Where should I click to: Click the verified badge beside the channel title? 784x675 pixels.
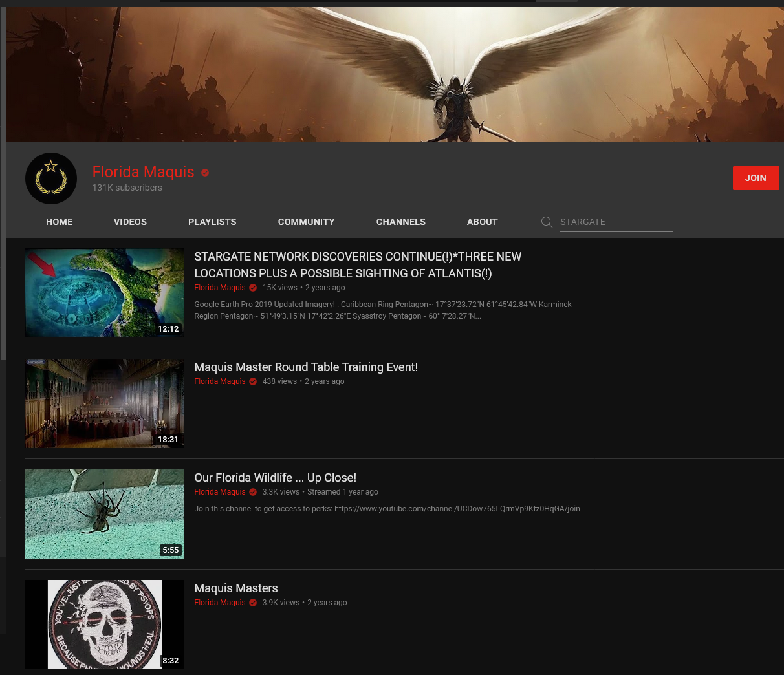click(205, 173)
